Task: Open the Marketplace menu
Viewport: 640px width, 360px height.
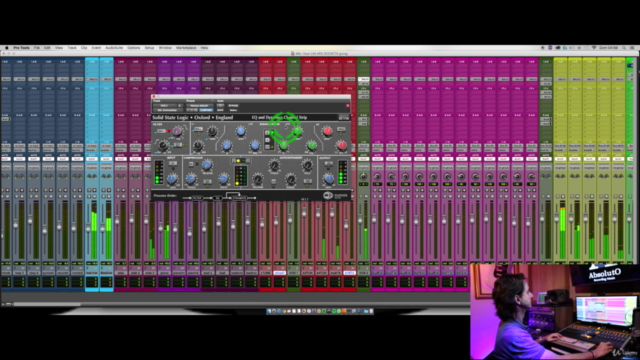Action: [x=186, y=48]
